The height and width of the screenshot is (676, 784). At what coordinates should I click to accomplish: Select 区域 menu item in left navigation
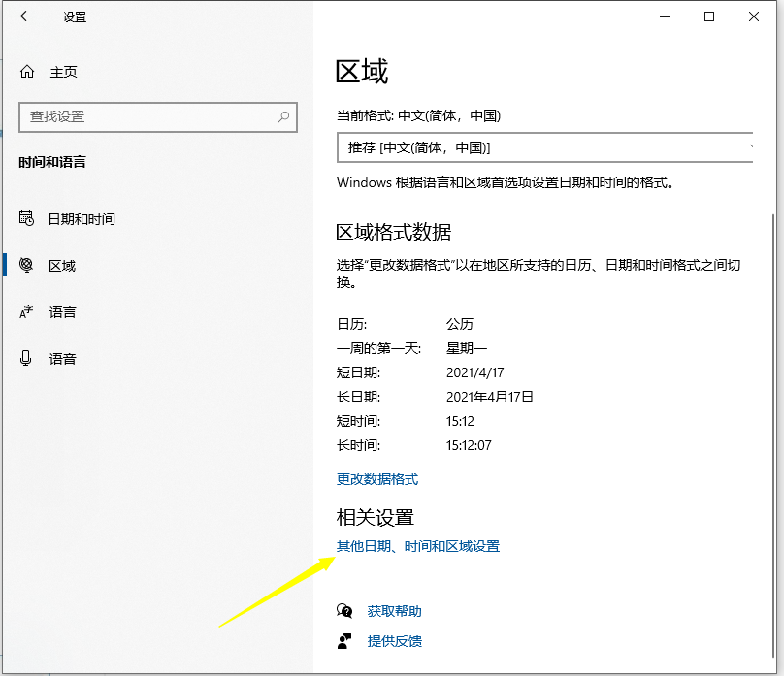62,265
